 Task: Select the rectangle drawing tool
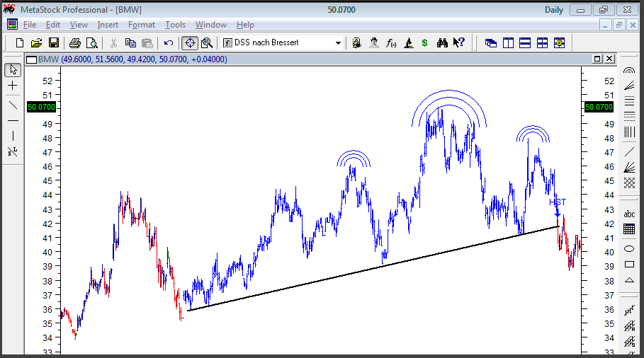coord(629,265)
